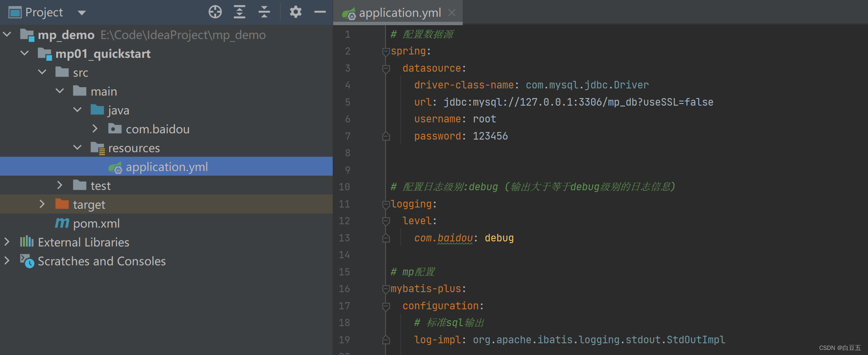Click com.mysql.jdbc.Driver class reference

tap(587, 85)
